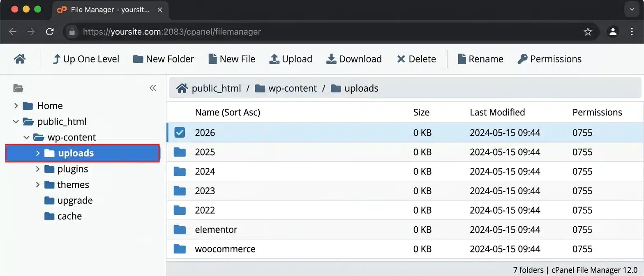The width and height of the screenshot is (644, 276).
Task: Reload the page with the refresh icon
Action: click(50, 32)
